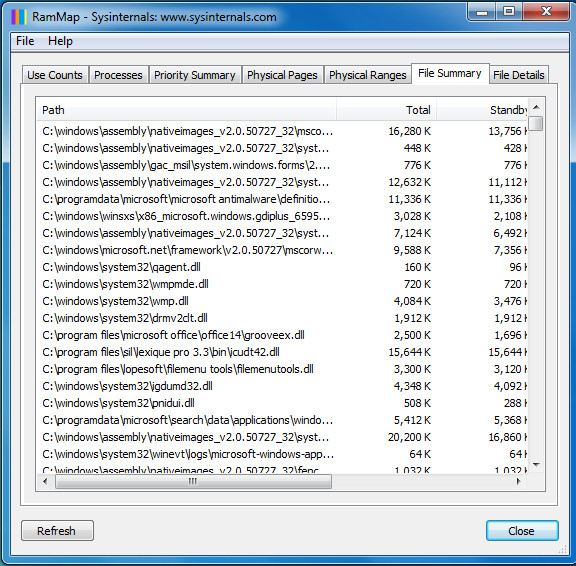Image resolution: width=576 pixels, height=566 pixels.
Task: Sort by the Path column header
Action: [x=186, y=110]
